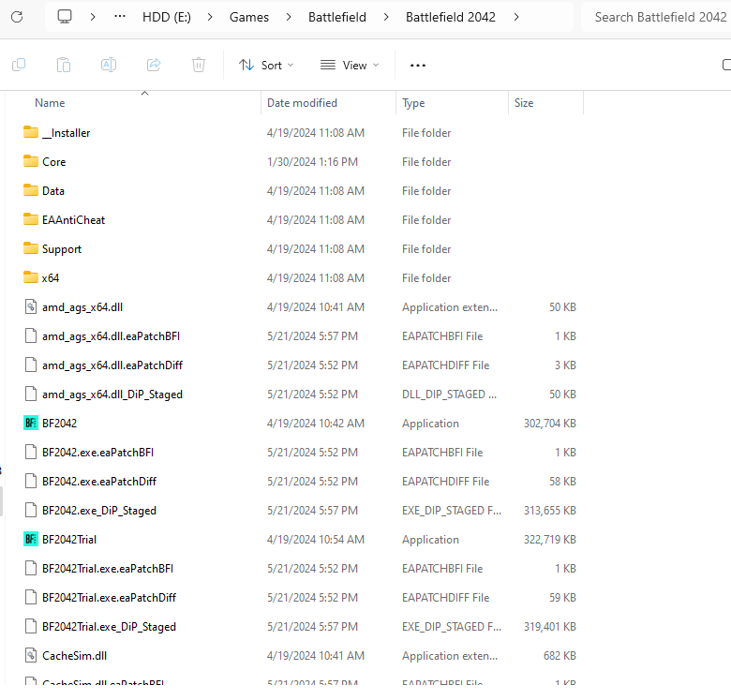Click the Paste icon in toolbar
Image resolution: width=731 pixels, height=700 pixels.
[x=64, y=65]
